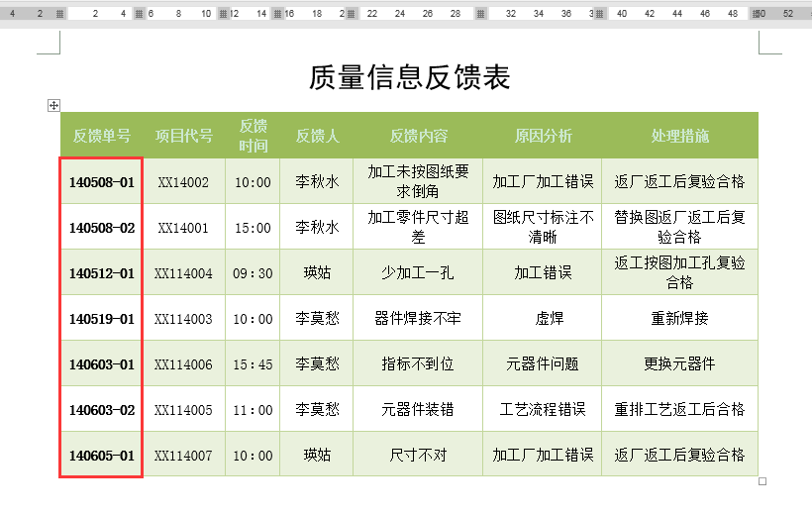
Task: Click 加工错误 cell in 140512-01 row
Action: [x=543, y=272]
